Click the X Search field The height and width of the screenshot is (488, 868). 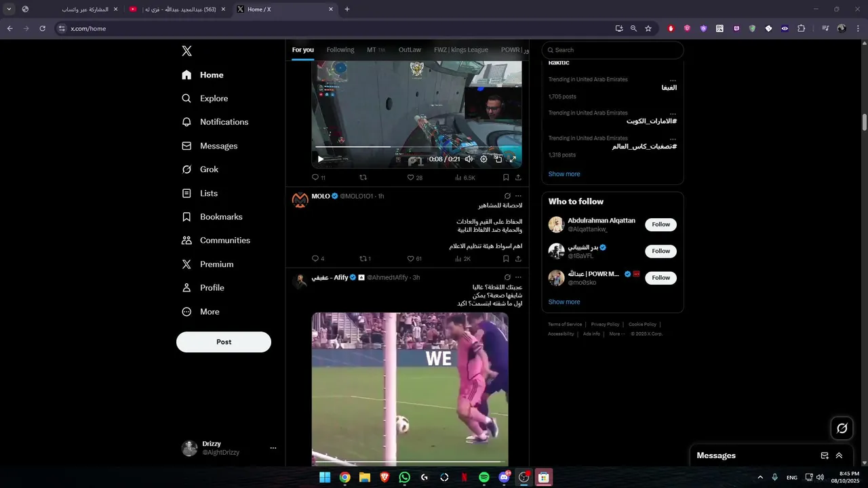point(612,50)
